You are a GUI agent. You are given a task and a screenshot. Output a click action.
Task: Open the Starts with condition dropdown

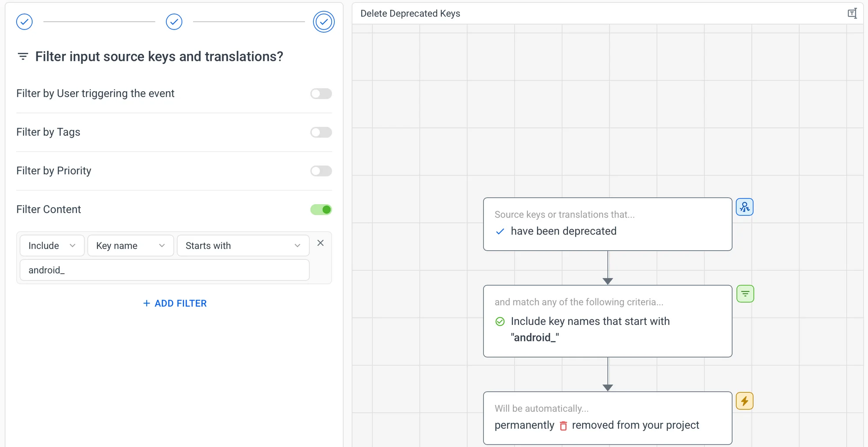[243, 246]
